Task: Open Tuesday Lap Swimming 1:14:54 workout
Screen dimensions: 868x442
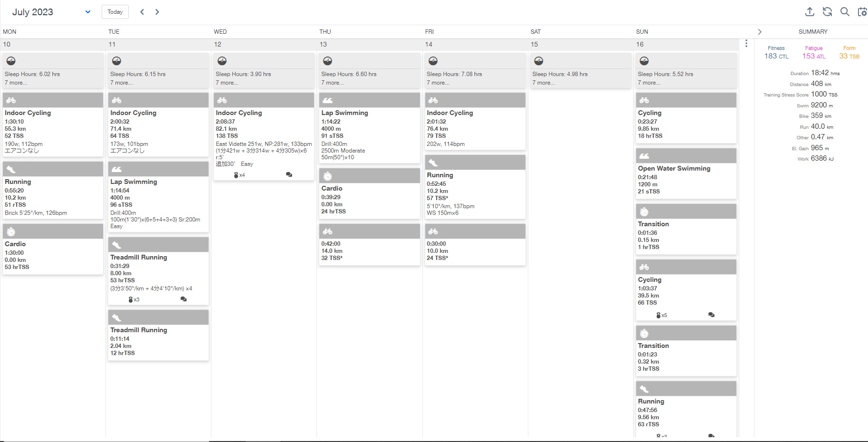Action: click(x=158, y=197)
